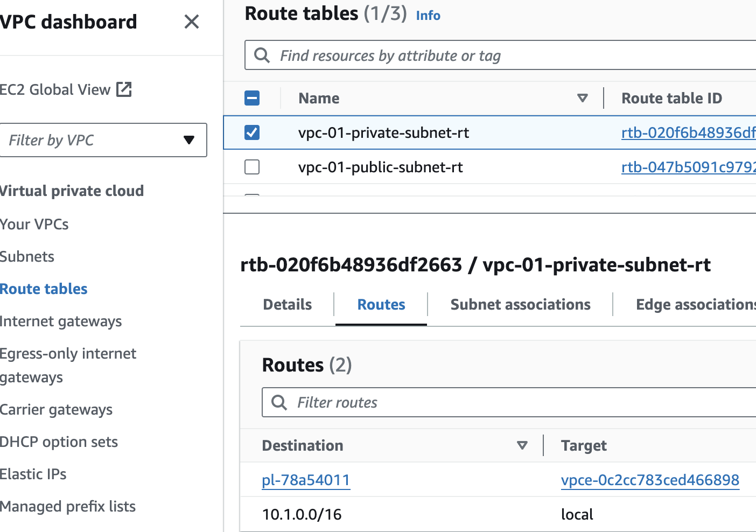The width and height of the screenshot is (756, 532).
Task: Go to Internet gateways in sidebar
Action: coord(61,321)
